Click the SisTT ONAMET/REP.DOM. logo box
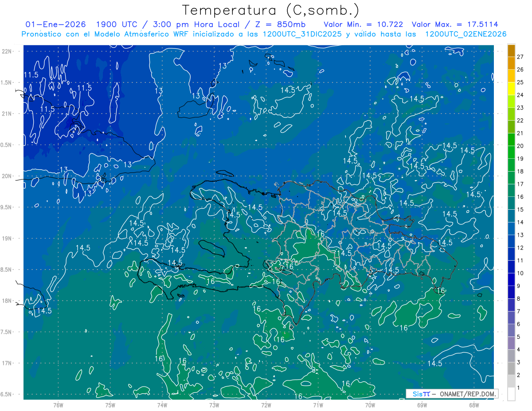Image resolution: width=532 pixels, height=411 pixels. coord(452,394)
